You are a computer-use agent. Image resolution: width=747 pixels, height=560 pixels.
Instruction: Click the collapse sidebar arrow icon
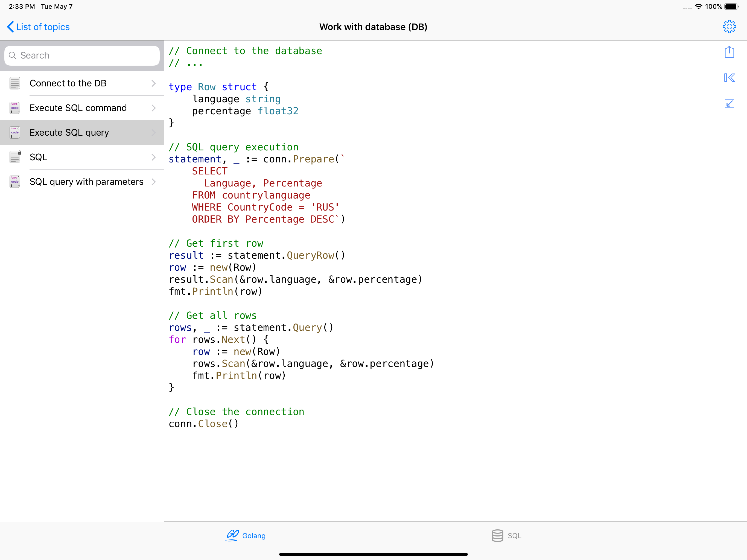coord(729,78)
